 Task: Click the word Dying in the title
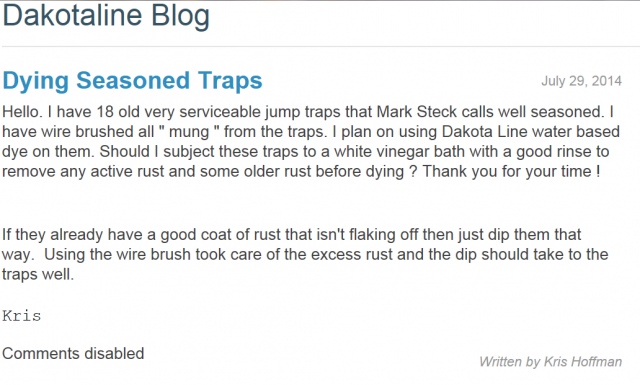point(36,82)
